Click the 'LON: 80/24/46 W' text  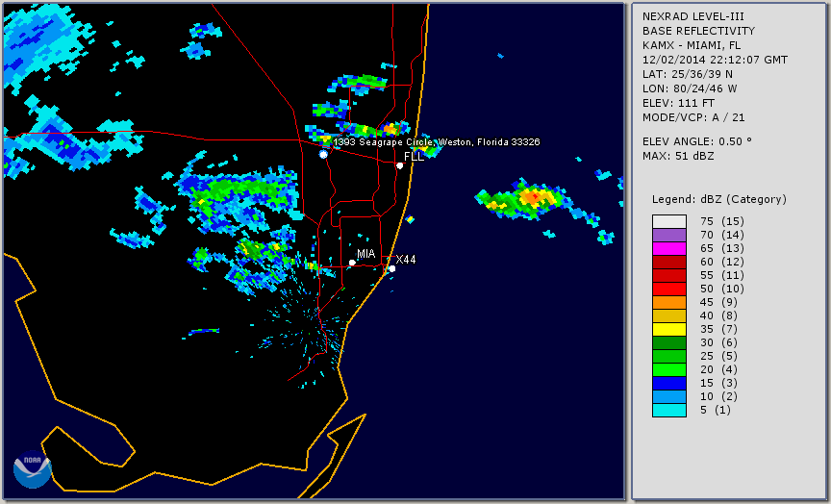pos(690,88)
